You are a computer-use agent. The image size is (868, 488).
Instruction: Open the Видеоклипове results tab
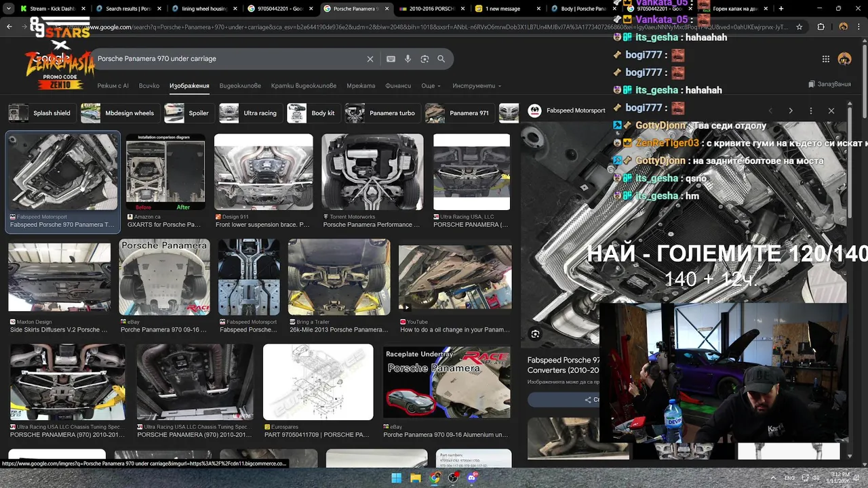click(x=240, y=86)
